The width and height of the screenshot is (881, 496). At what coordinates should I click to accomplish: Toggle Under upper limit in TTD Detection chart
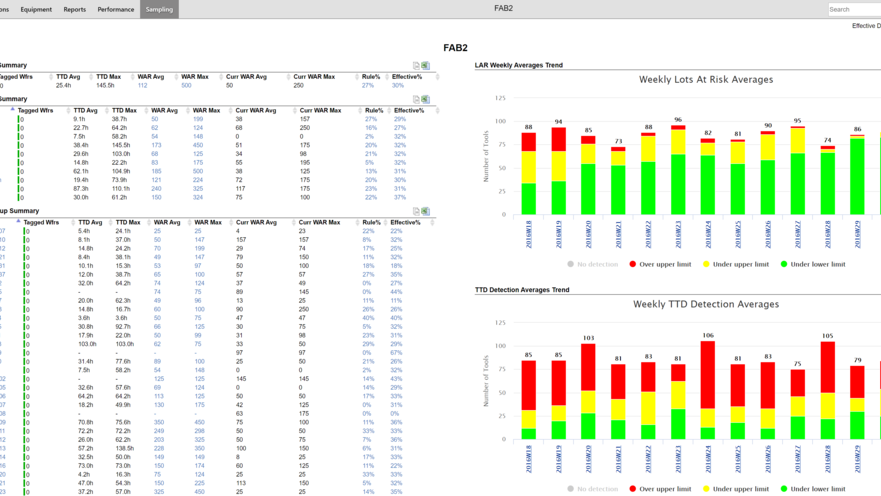[735, 489]
